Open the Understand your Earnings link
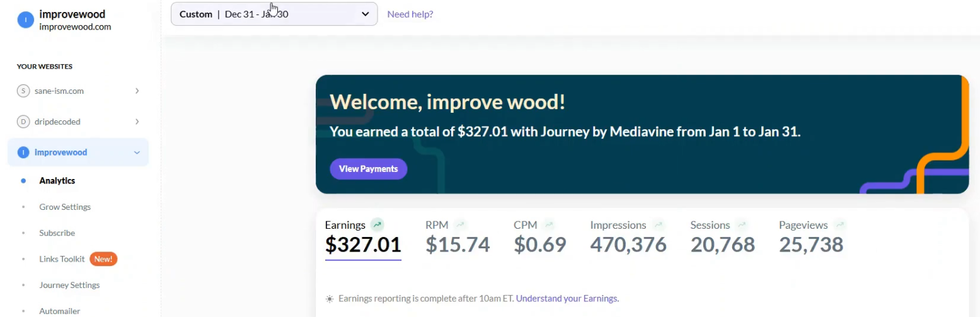 point(567,299)
